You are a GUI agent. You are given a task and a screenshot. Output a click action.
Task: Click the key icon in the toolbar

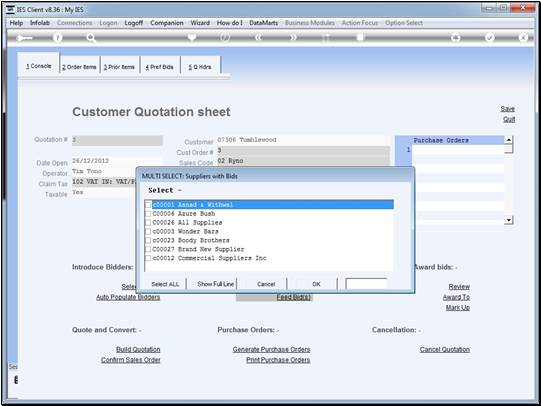pyautogui.click(x=24, y=38)
